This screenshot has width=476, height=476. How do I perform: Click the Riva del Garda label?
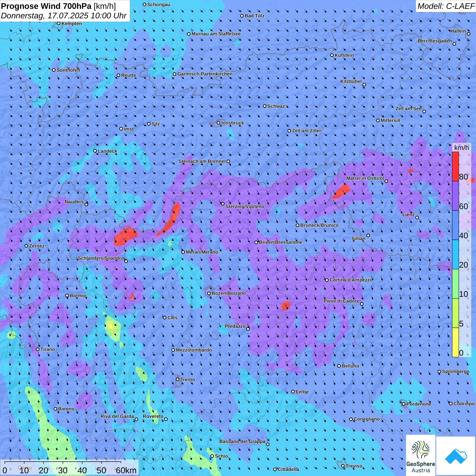pyautogui.click(x=117, y=416)
